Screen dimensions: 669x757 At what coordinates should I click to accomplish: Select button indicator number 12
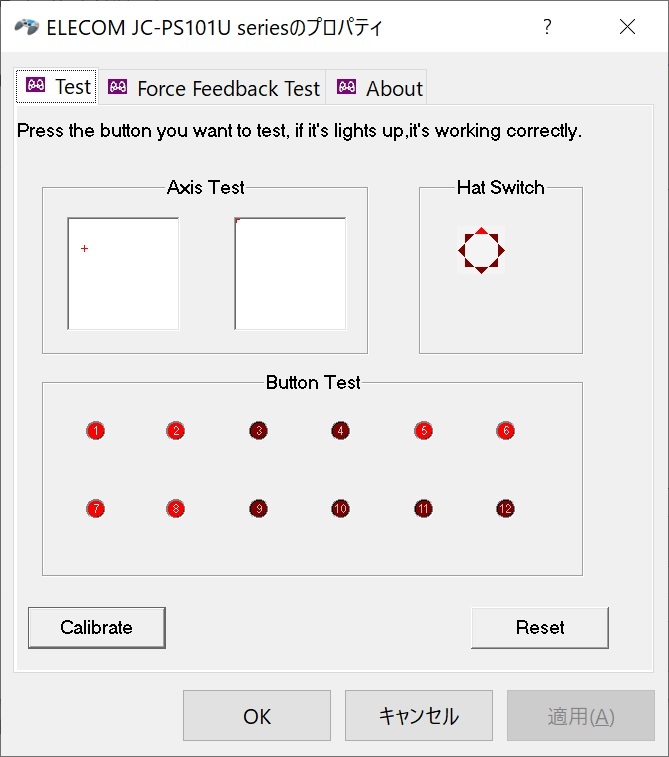coord(505,508)
